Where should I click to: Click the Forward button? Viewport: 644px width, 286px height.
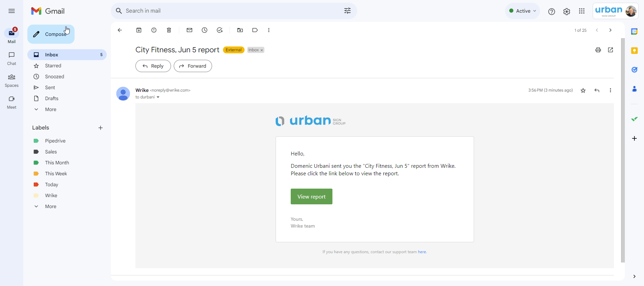193,66
